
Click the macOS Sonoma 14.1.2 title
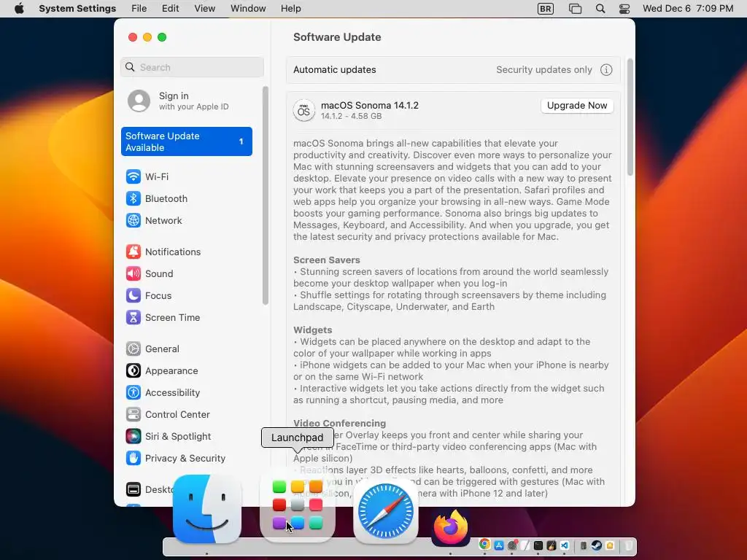point(370,105)
